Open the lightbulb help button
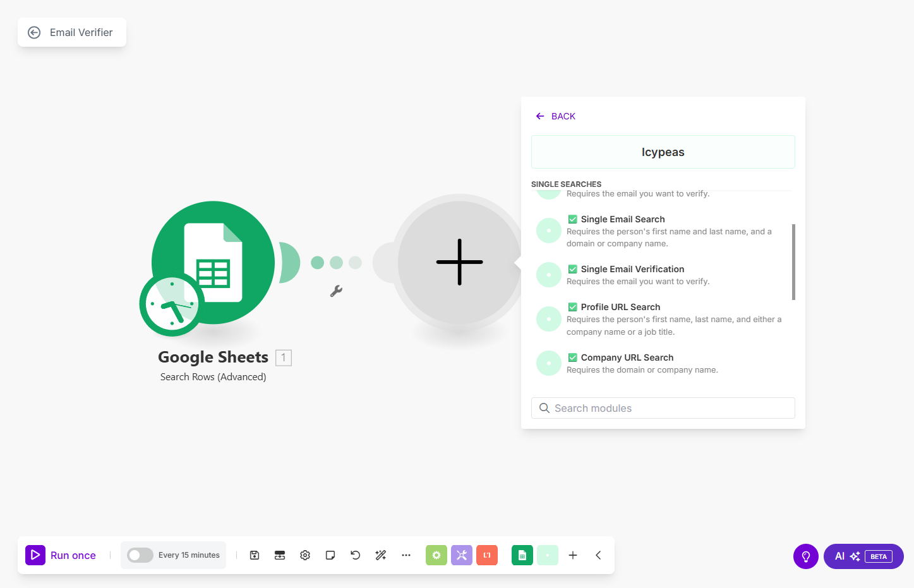The height and width of the screenshot is (588, 914). [806, 556]
